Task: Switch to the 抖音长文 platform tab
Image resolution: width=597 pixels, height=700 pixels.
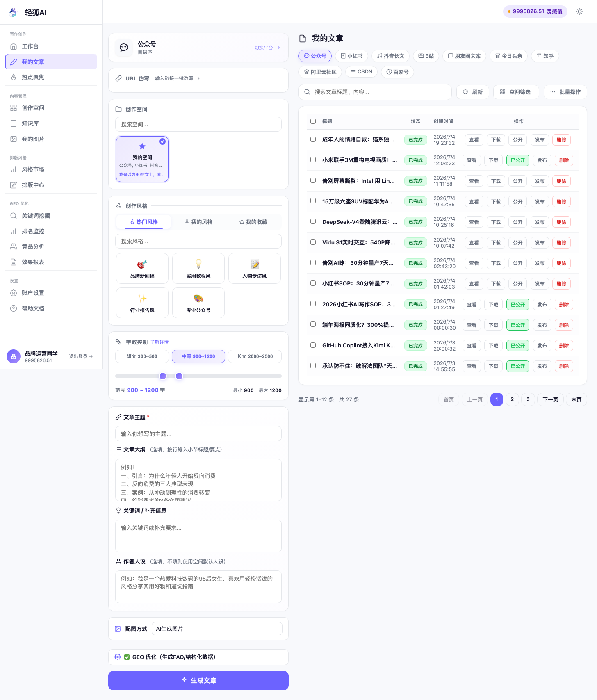Action: point(391,56)
